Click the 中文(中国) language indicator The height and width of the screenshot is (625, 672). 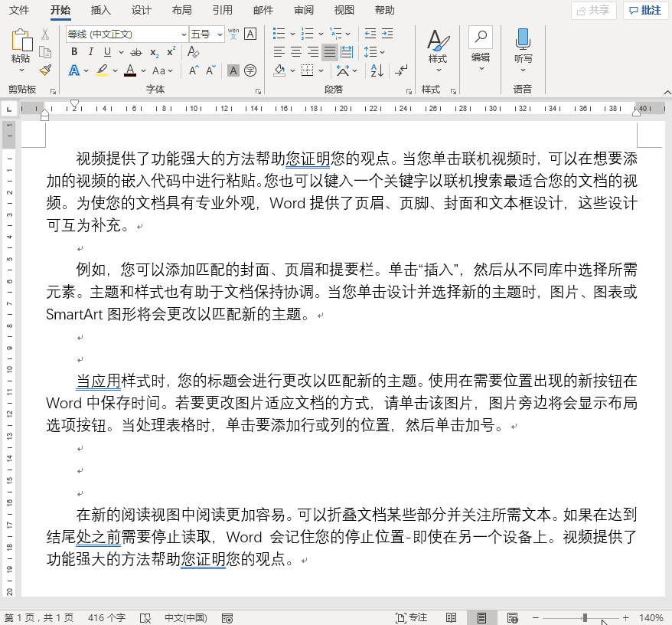pyautogui.click(x=186, y=617)
